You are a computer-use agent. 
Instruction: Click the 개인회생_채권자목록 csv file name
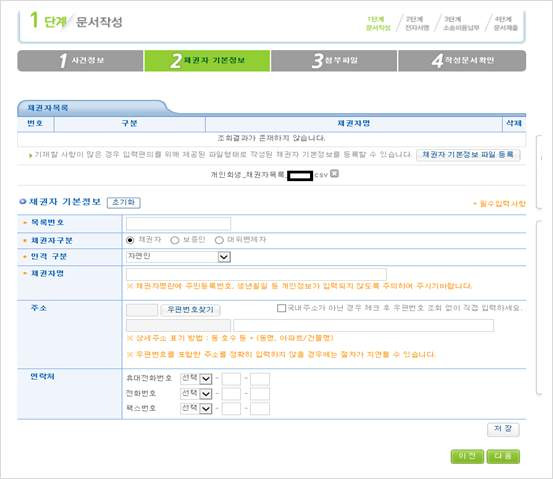(270, 175)
